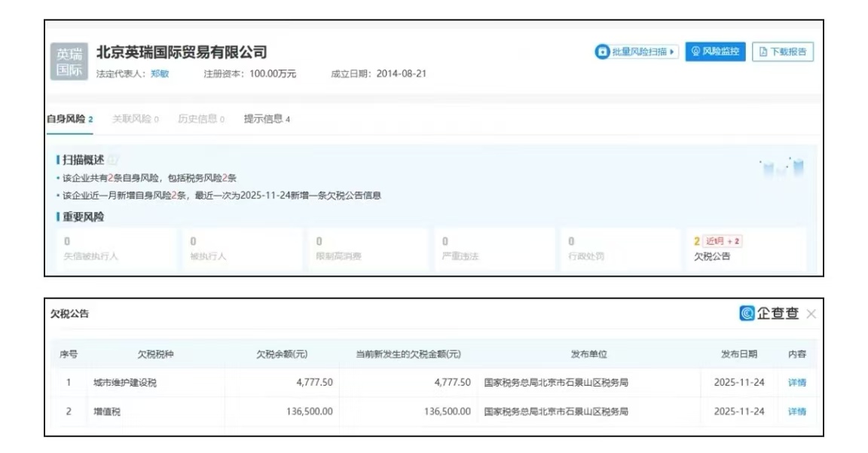This screenshot has height=453, width=868.
Task: Click the 下载报告 button
Action: (783, 52)
